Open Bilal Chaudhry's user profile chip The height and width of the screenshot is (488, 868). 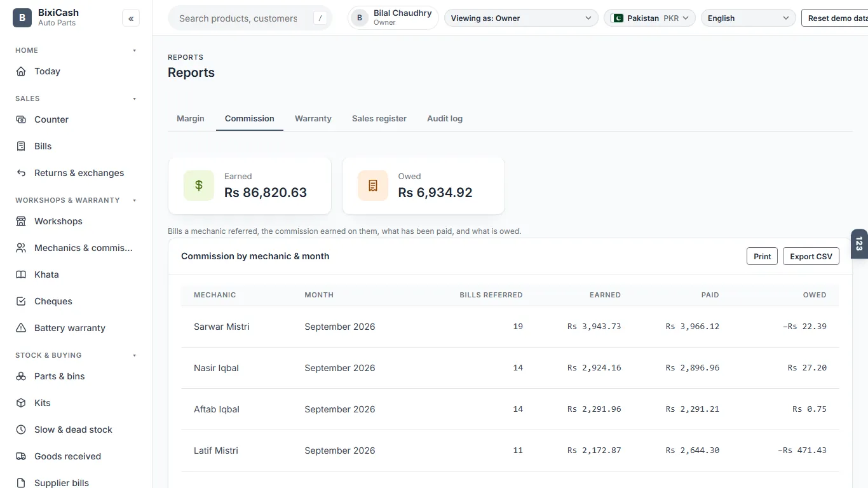393,18
